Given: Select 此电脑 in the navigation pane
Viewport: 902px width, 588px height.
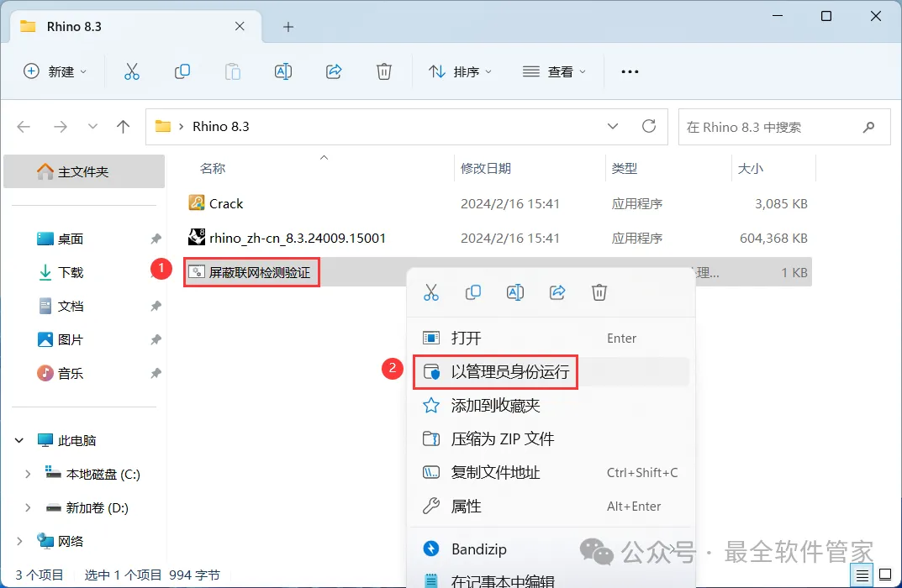Looking at the screenshot, I should (76, 440).
